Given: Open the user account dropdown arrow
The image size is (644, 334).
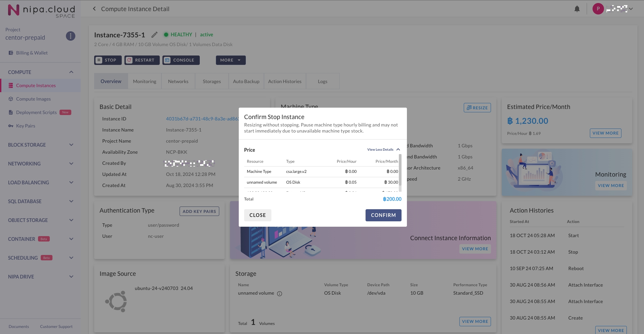Looking at the screenshot, I should (x=631, y=9).
